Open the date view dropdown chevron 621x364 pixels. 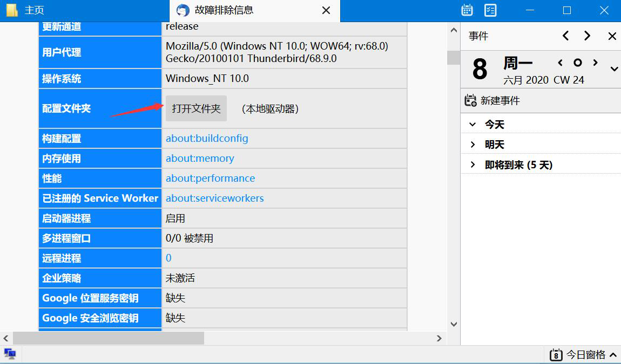pos(613,69)
